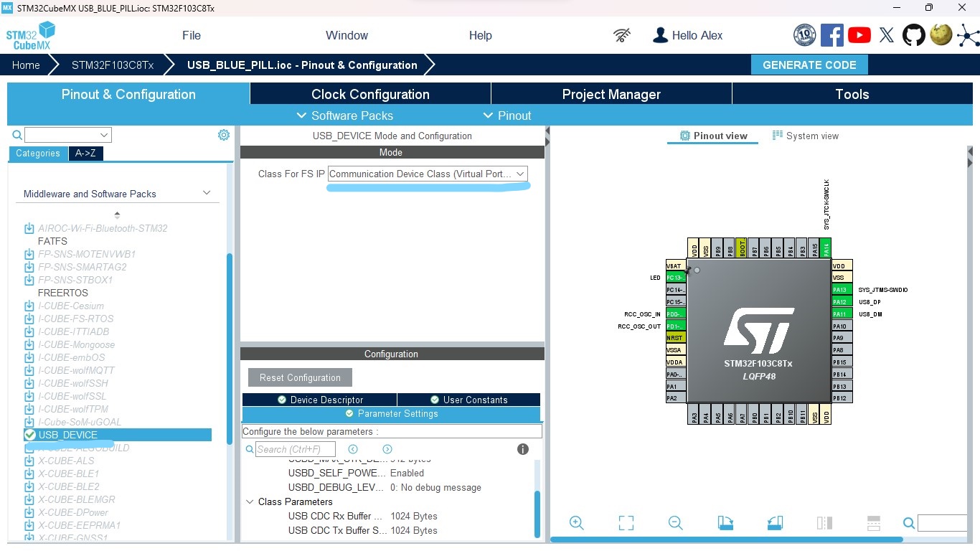Collapse the Class Parameters group
The image size is (980, 551).
(250, 502)
